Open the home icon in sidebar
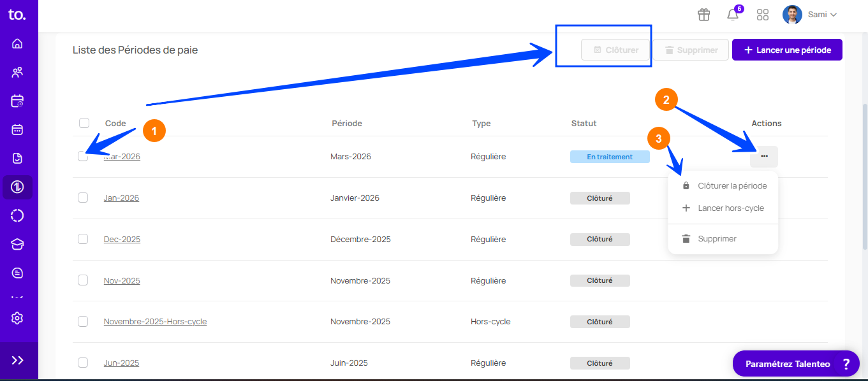This screenshot has height=381, width=868. (17, 43)
